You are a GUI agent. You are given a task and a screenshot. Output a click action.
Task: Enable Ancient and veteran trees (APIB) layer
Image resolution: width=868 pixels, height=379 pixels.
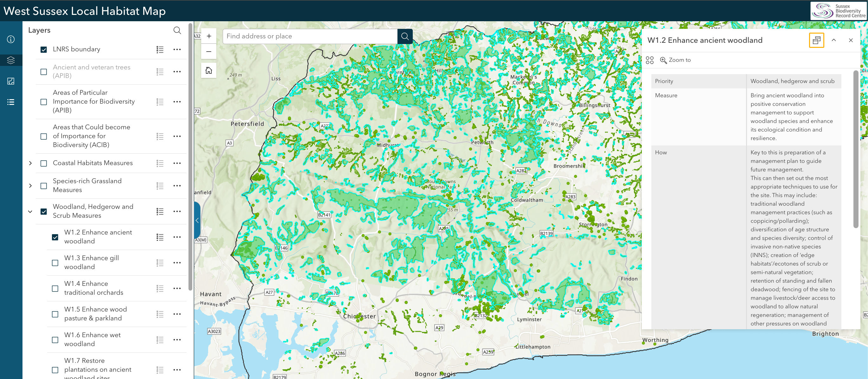[44, 72]
